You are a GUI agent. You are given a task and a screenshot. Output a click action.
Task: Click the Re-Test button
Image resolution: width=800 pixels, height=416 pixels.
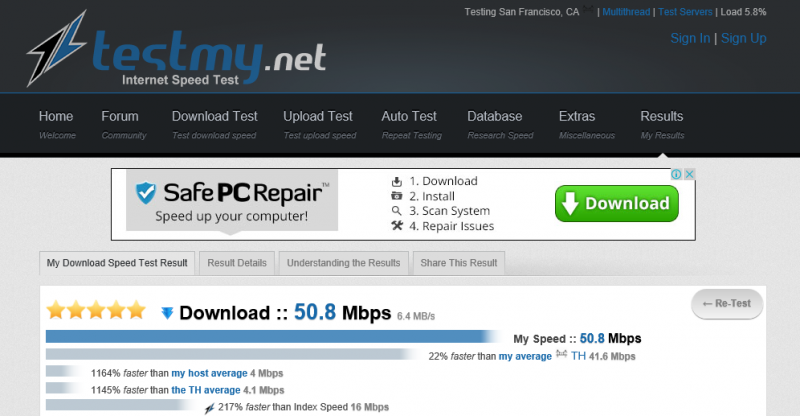coord(727,304)
